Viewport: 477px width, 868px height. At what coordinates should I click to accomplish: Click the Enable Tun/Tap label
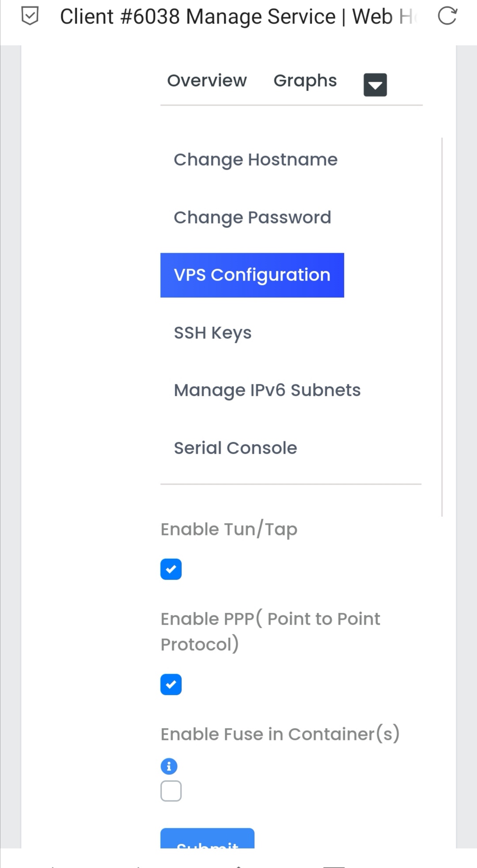[x=229, y=529]
